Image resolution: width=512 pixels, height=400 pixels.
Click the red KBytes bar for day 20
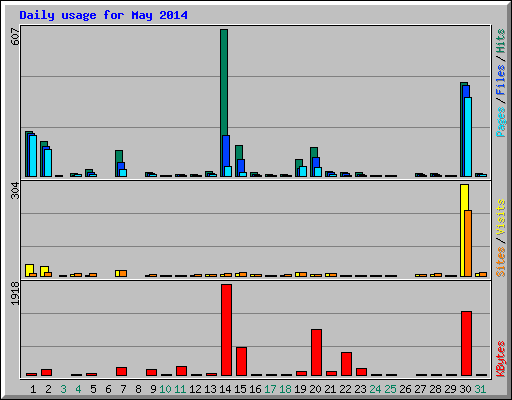point(316,352)
